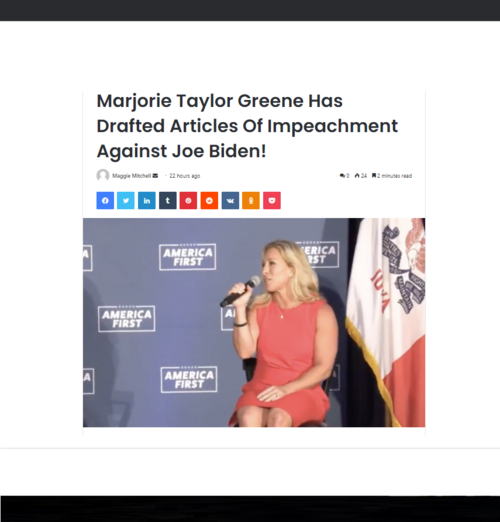Pin the article on Pinterest
The image size is (500, 522).
click(188, 200)
